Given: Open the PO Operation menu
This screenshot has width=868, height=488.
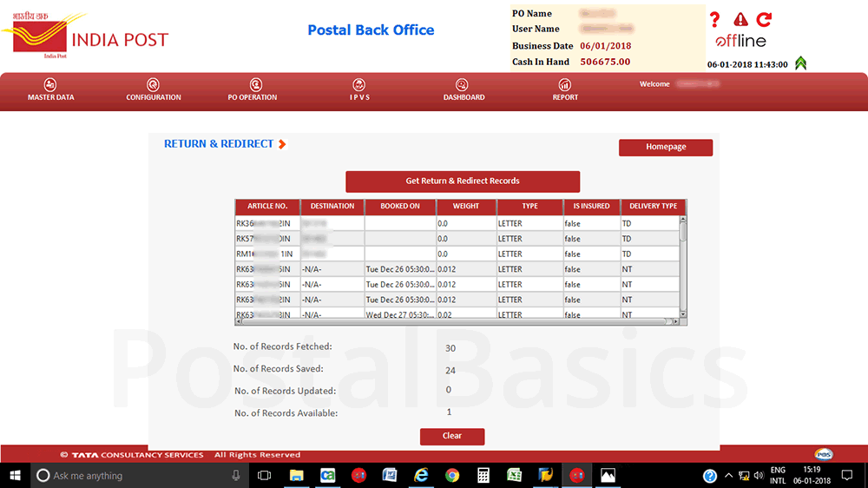Looking at the screenshot, I should click(x=253, y=90).
